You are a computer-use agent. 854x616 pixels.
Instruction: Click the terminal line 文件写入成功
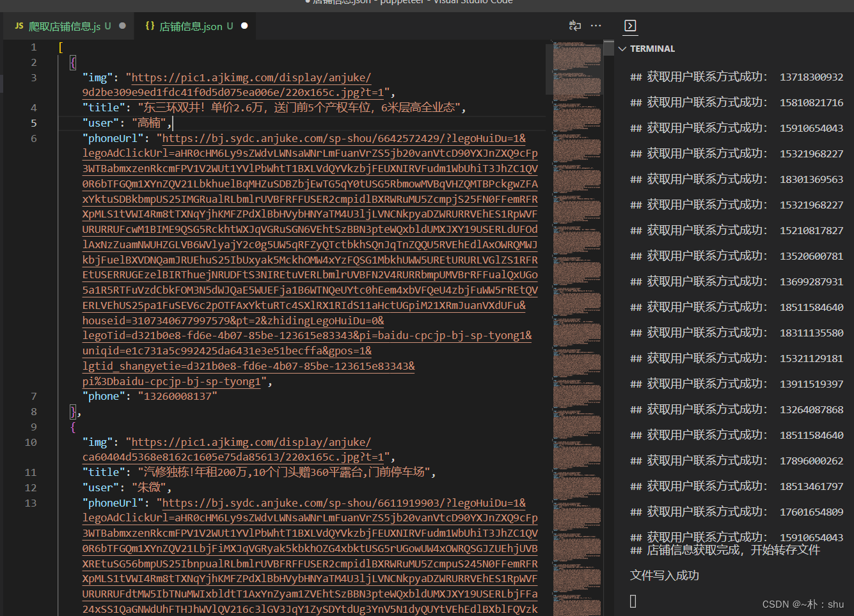click(665, 575)
